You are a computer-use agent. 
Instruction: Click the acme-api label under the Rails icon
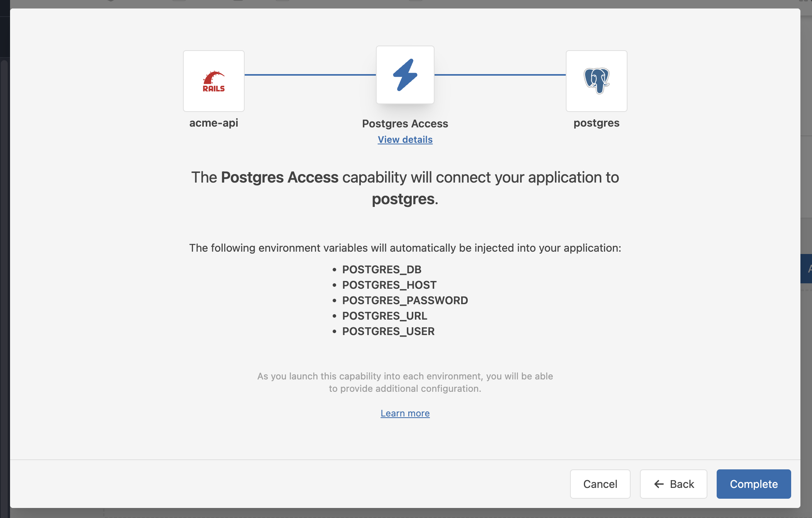coord(213,123)
